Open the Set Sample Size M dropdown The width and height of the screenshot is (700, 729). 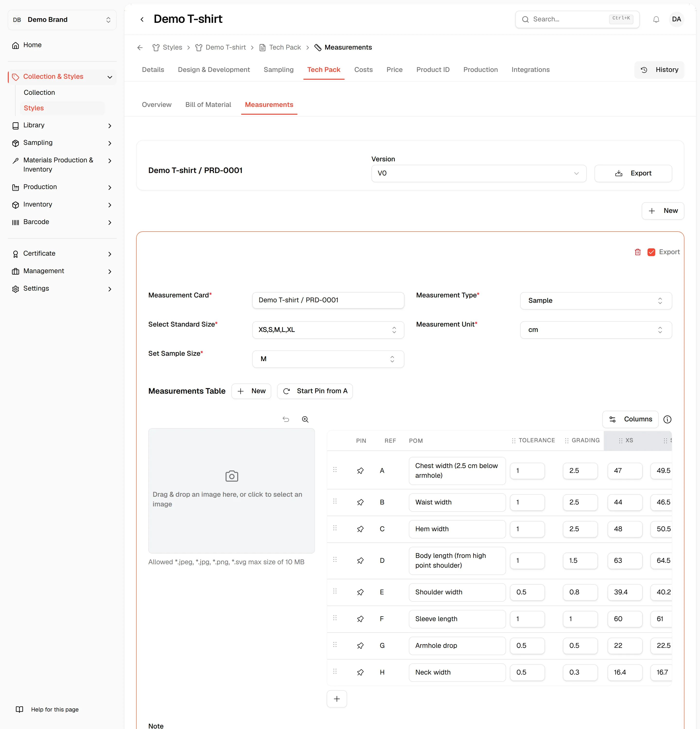[x=328, y=359]
